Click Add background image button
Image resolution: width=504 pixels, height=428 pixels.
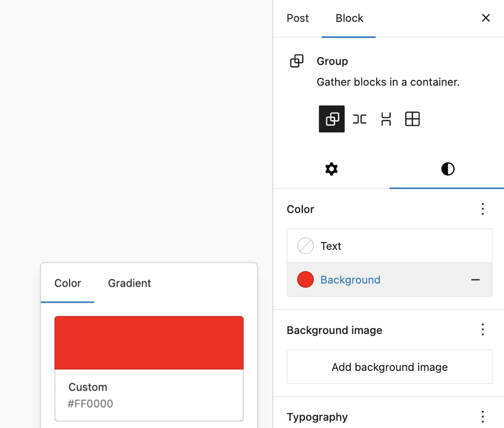[389, 367]
